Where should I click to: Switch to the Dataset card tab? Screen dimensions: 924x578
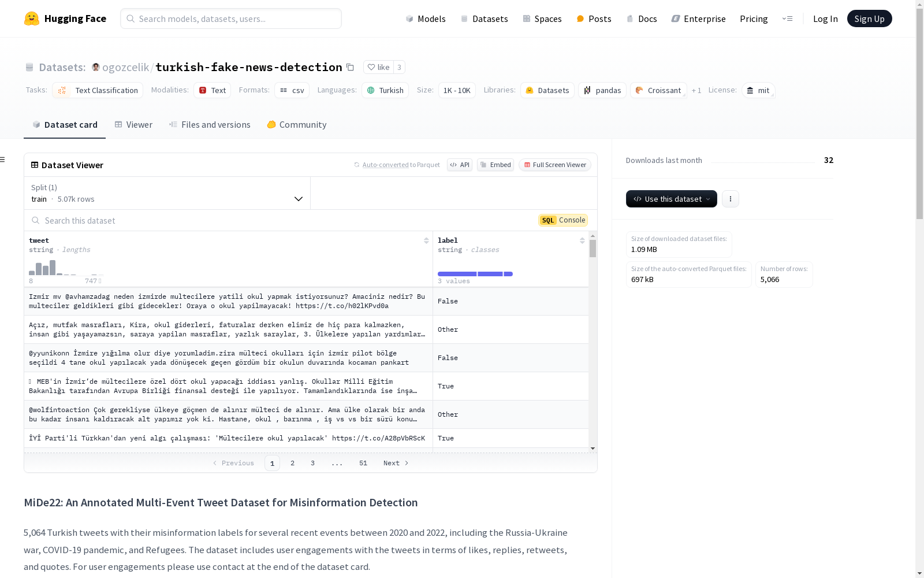[x=65, y=125]
